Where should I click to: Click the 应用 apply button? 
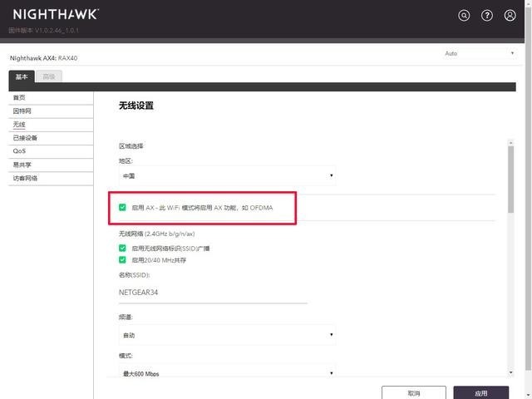pos(480,393)
